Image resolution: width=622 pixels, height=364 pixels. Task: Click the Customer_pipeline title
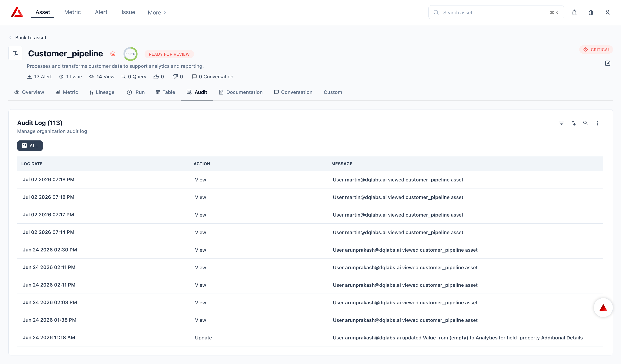[66, 54]
